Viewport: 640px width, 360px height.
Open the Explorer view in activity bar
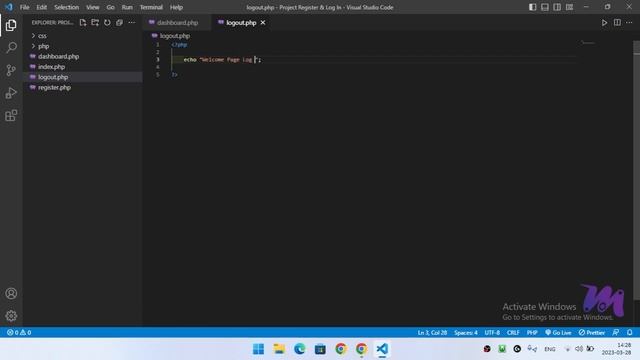tap(11, 25)
